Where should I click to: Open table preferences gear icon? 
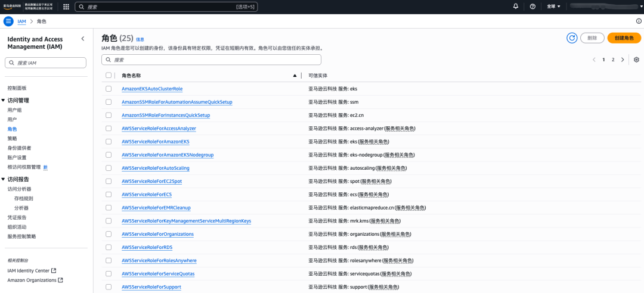coord(637,60)
